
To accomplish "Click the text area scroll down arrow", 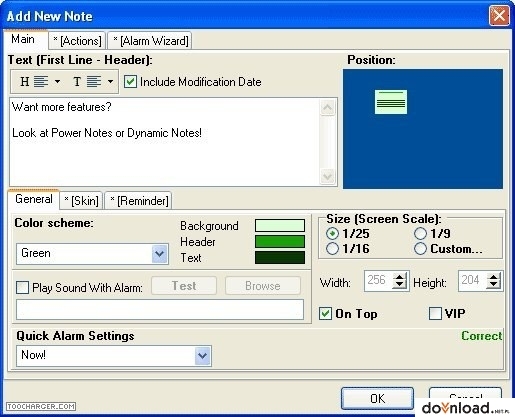I will click(327, 176).
